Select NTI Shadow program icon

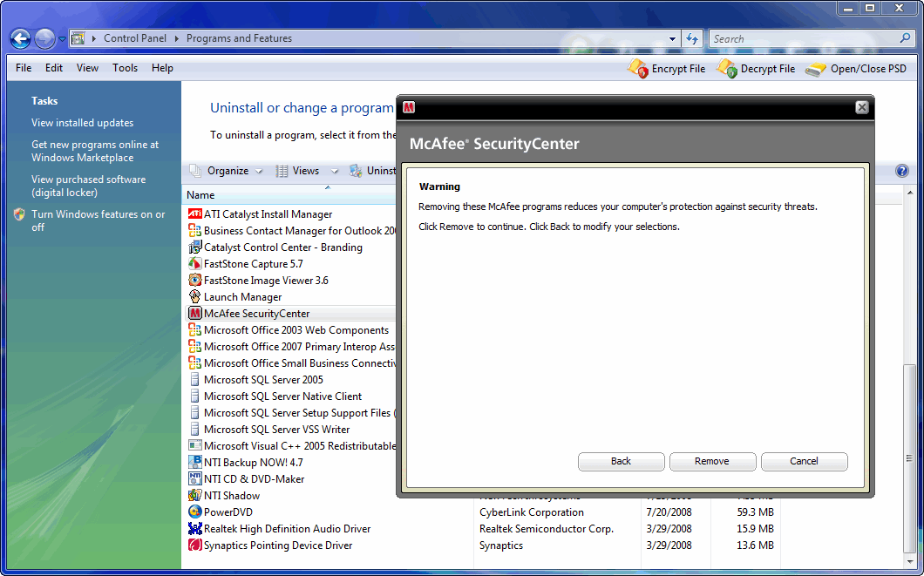[x=195, y=495]
